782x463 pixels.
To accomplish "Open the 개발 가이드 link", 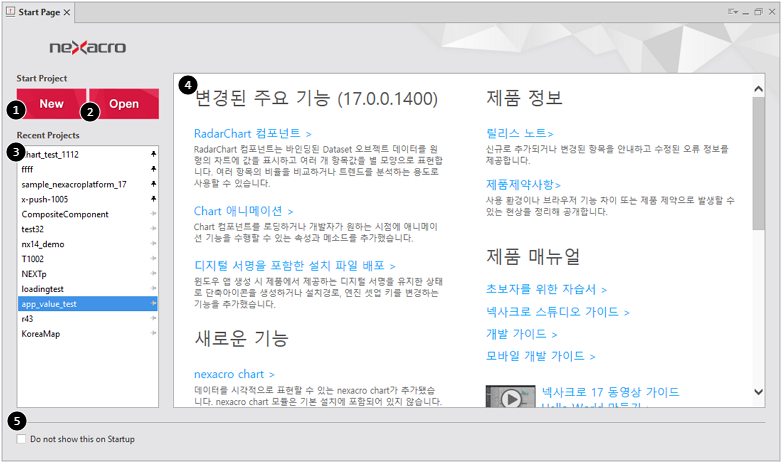I will coord(522,334).
